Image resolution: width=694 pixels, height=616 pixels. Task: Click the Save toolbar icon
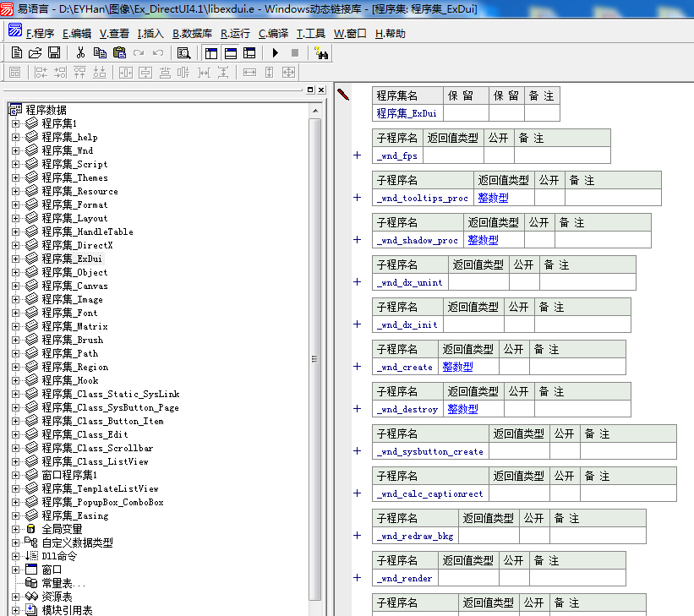[x=54, y=53]
